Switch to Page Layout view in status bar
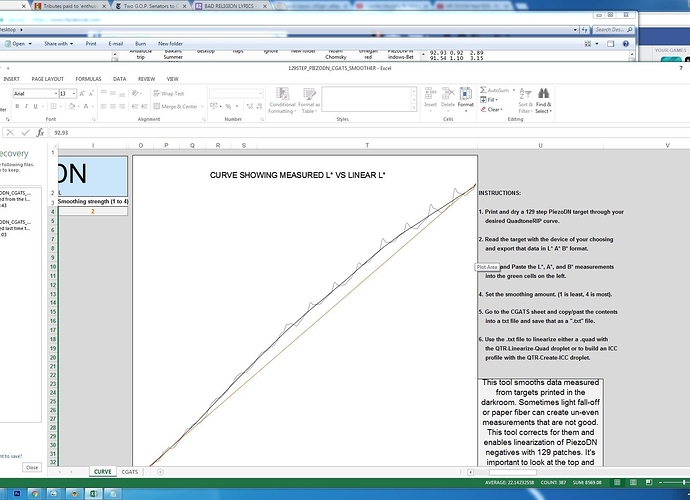 click(633, 482)
